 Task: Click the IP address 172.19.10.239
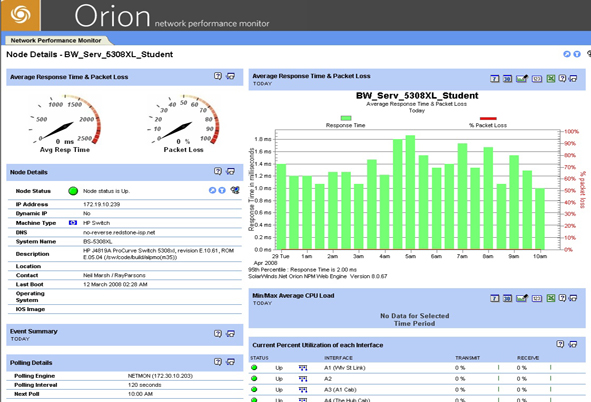[101, 204]
